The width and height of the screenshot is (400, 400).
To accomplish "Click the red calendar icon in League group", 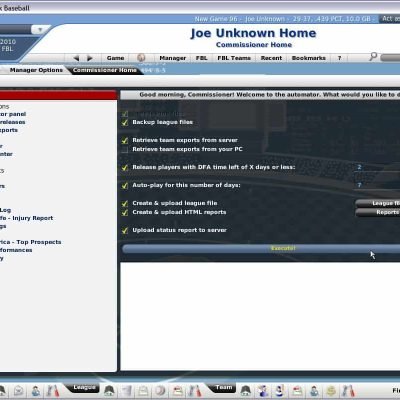I will click(178, 391).
